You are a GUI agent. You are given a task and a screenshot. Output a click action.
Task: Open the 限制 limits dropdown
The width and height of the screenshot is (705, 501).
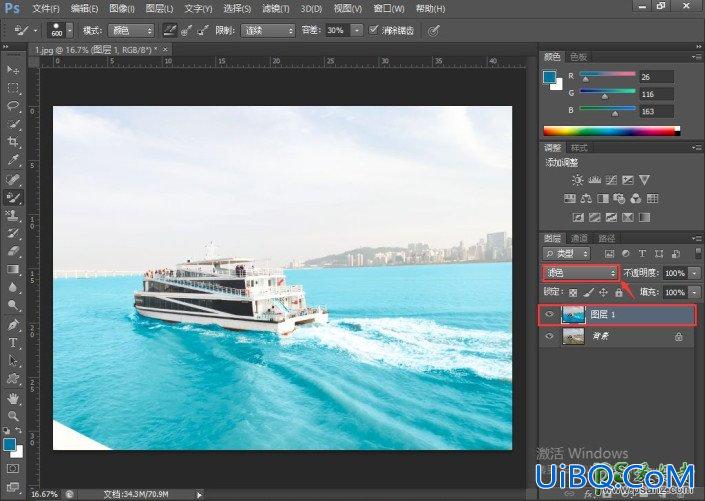coord(268,31)
